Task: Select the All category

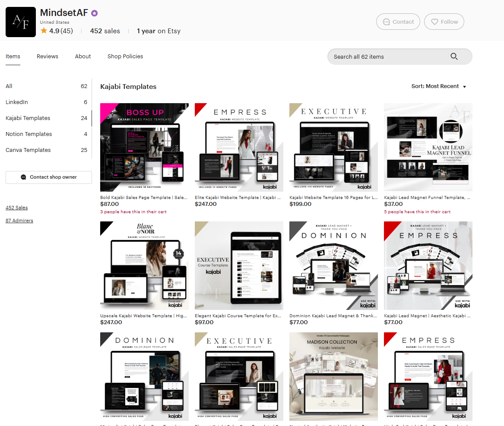Action: [46, 86]
